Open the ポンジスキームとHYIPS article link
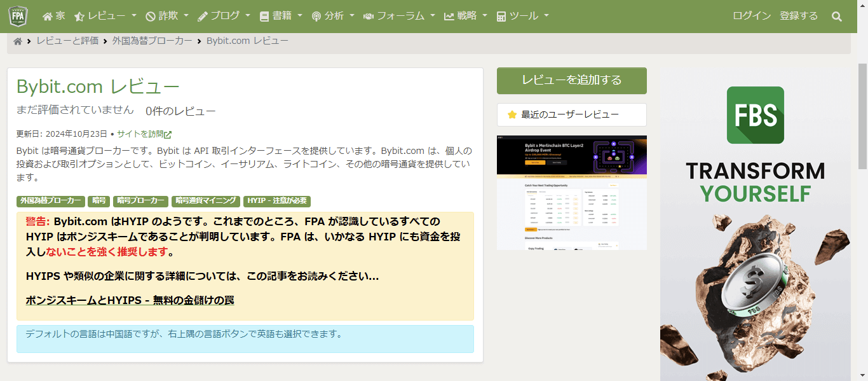This screenshot has width=868, height=381. pyautogui.click(x=130, y=300)
